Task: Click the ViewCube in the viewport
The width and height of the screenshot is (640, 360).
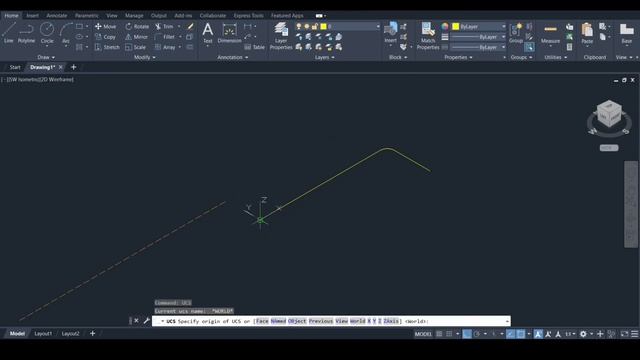Action: click(609, 114)
